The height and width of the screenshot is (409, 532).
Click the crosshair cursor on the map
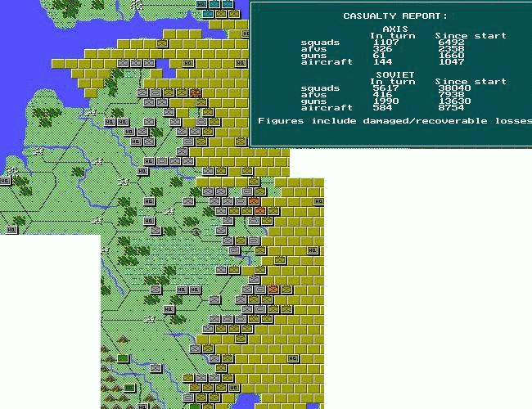tap(196, 232)
